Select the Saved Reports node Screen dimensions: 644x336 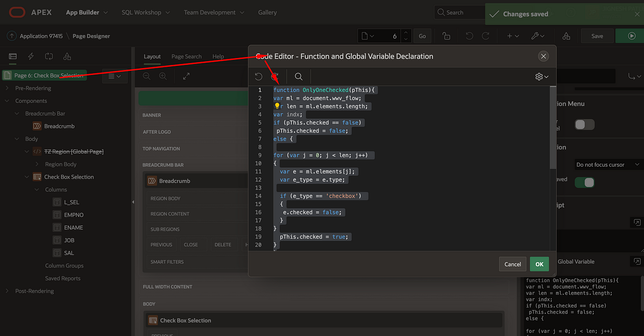pos(63,278)
